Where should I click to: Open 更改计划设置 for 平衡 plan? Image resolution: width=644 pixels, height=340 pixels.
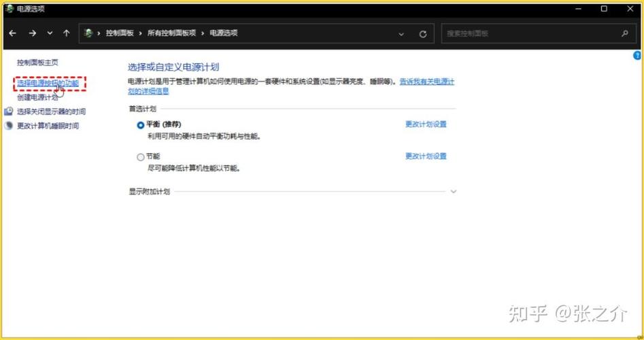(426, 124)
